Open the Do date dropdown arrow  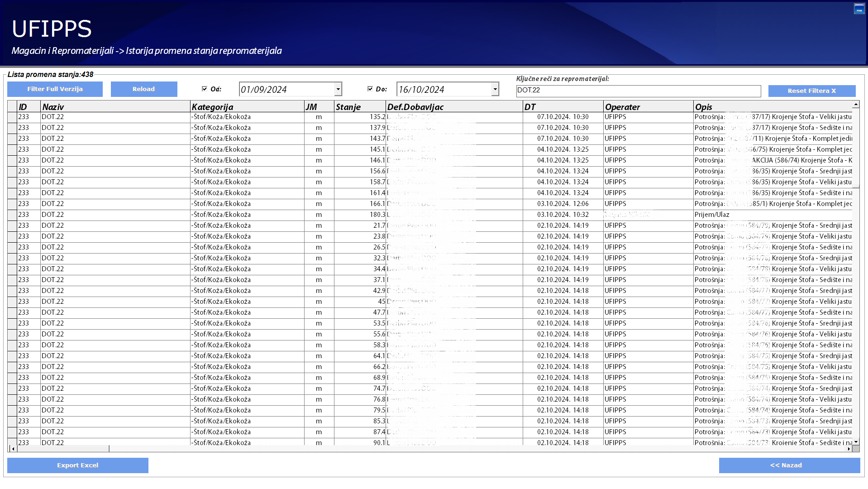click(495, 89)
